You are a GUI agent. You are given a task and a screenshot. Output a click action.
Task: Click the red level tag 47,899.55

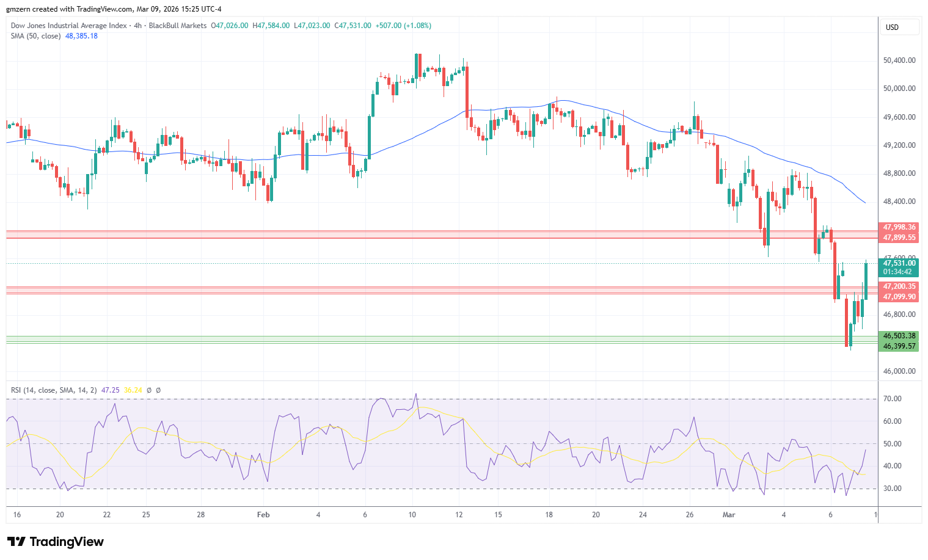click(899, 238)
